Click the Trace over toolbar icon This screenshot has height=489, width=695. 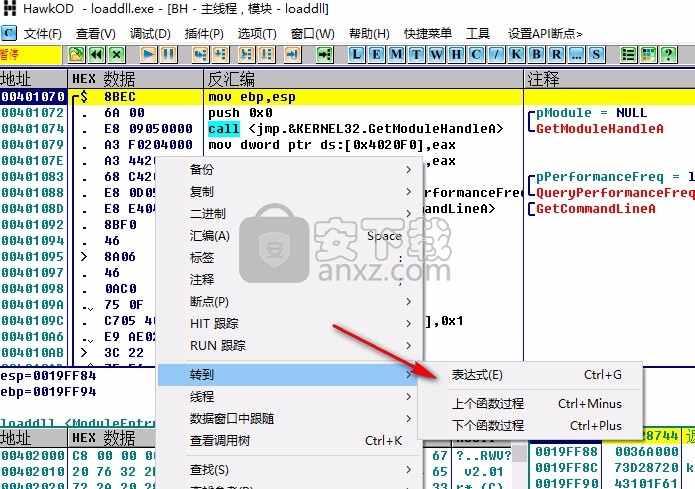tap(266, 55)
